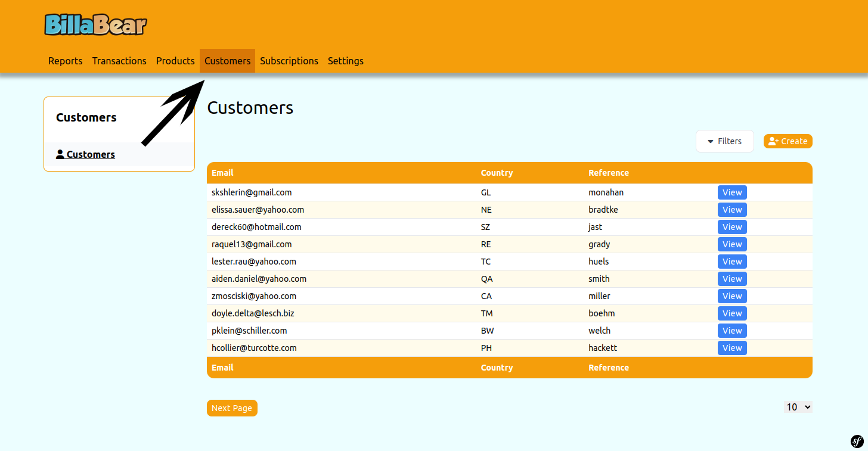
Task: Click the country code RE
Action: [486, 244]
